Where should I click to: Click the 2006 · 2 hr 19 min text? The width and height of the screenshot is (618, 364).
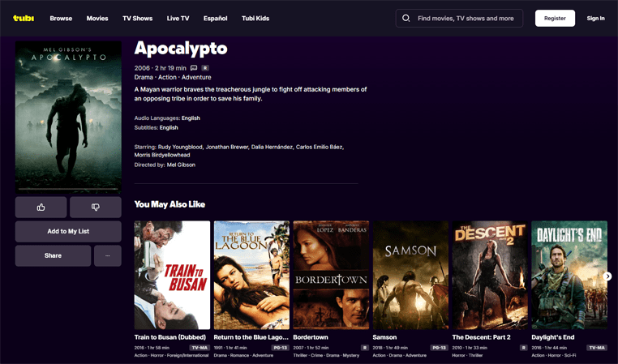pyautogui.click(x=160, y=68)
